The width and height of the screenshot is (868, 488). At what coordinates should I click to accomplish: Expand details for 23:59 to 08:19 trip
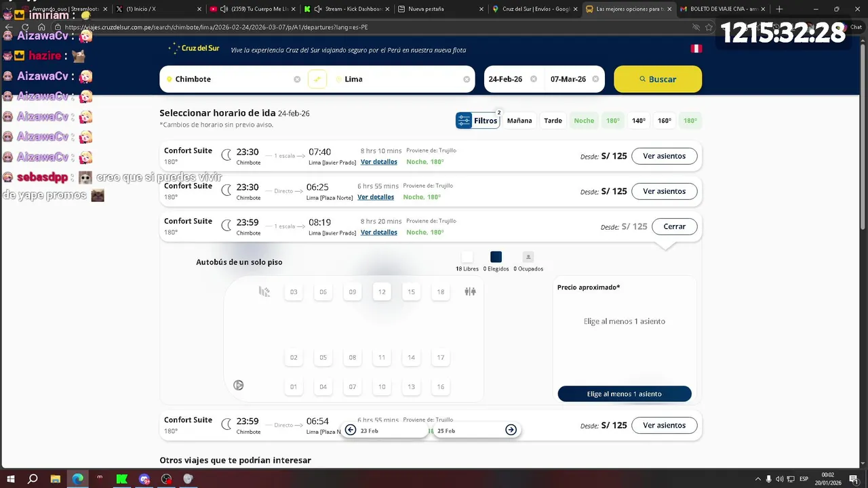tap(379, 232)
